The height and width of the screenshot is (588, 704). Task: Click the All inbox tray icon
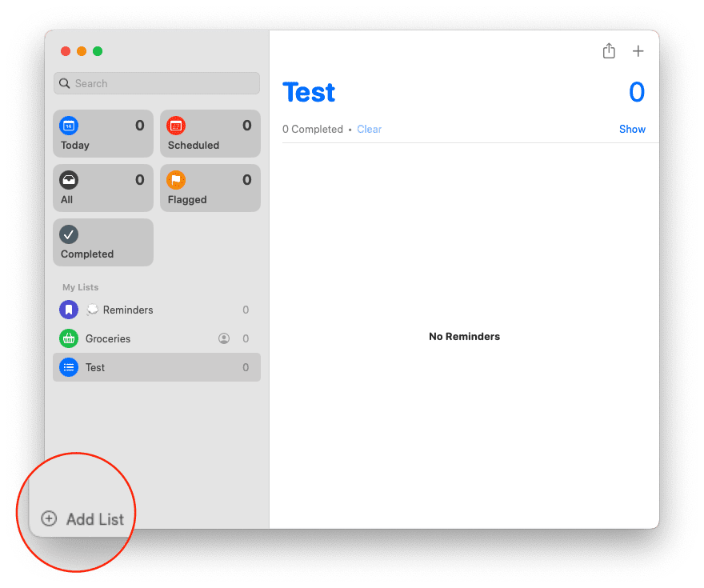tap(69, 180)
